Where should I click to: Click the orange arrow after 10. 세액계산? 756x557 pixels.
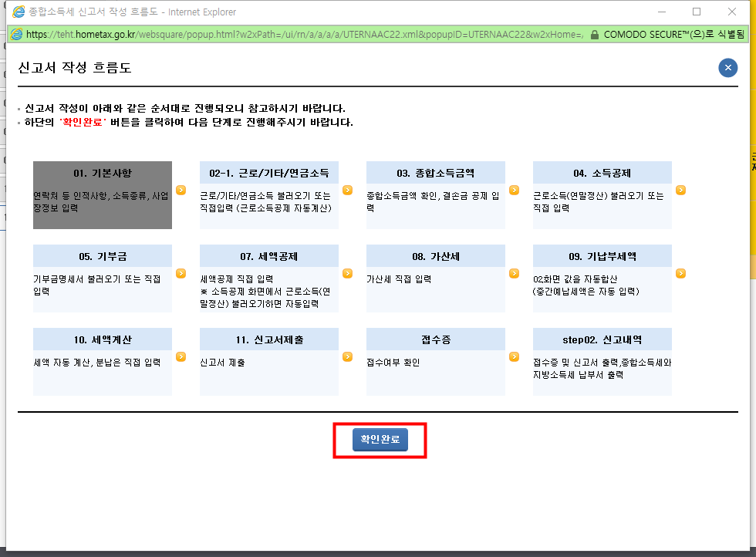[x=181, y=357]
